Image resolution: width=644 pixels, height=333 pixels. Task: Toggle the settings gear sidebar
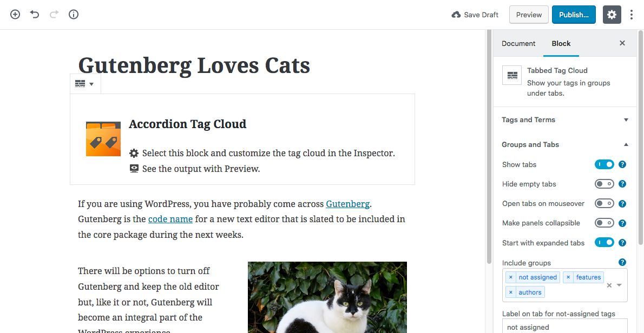(x=612, y=15)
